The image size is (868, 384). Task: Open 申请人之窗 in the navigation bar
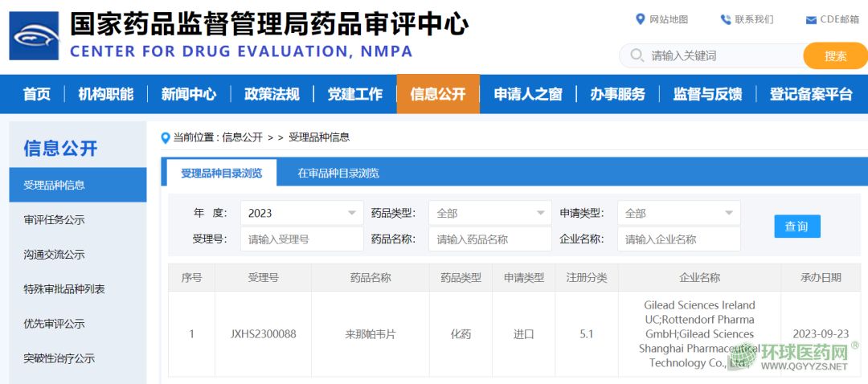click(x=527, y=94)
